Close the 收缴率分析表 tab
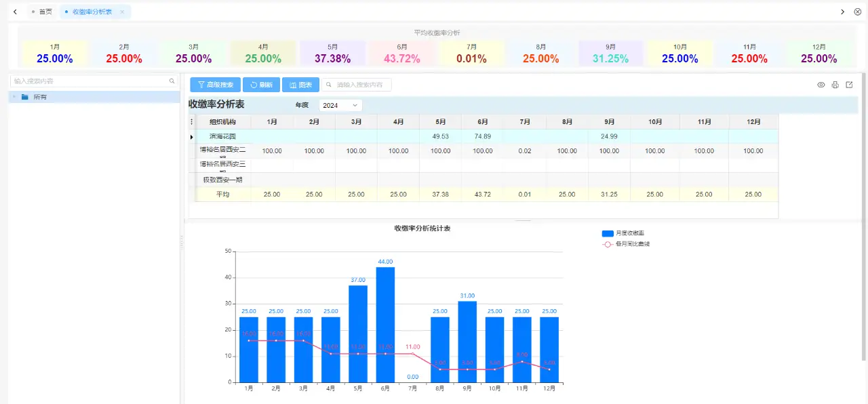The width and height of the screenshot is (868, 404). tap(122, 12)
